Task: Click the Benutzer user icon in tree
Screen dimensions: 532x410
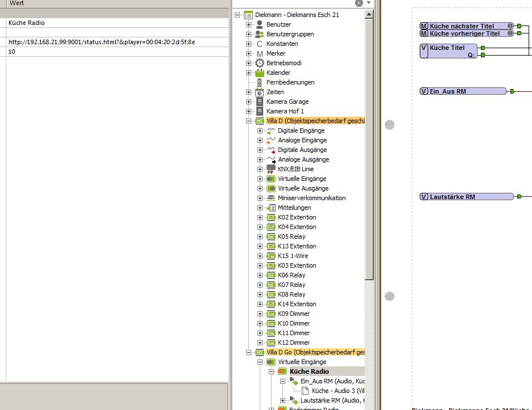Action: coord(260,24)
